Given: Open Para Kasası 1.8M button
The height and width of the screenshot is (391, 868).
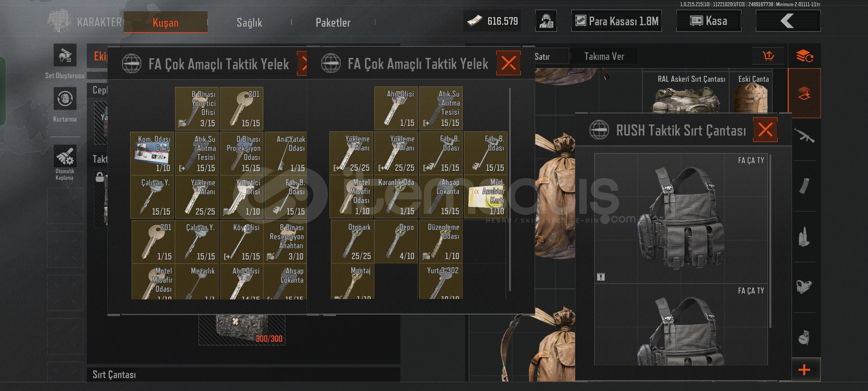Looking at the screenshot, I should coord(617,21).
